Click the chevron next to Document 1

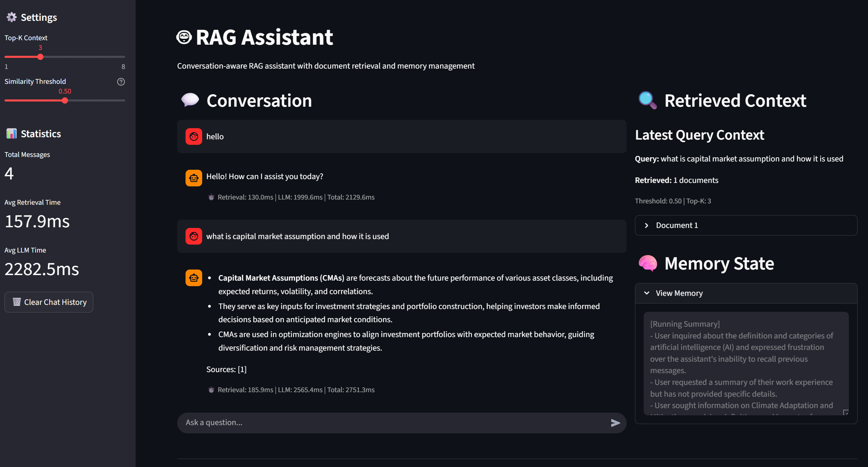(x=646, y=225)
